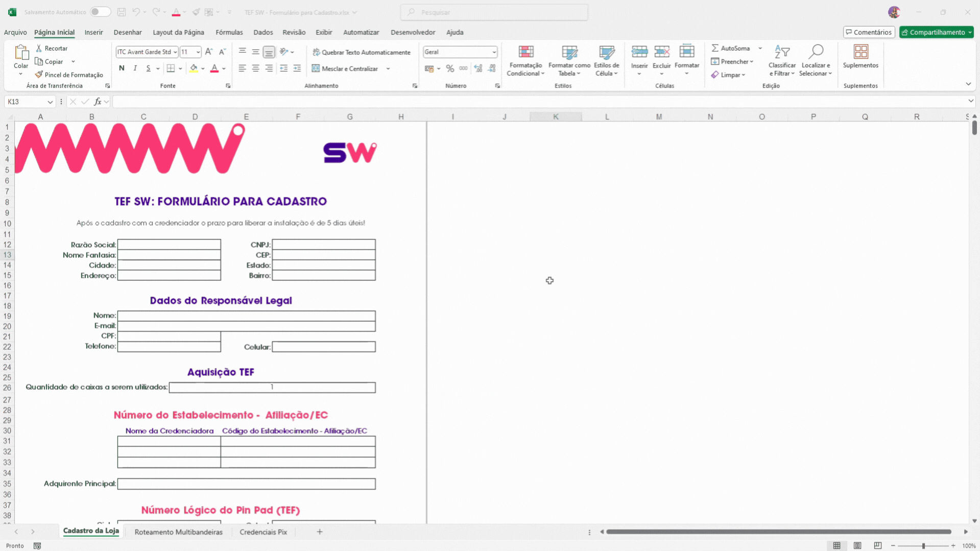Open Preencher dropdown
This screenshot has width=980, height=551.
point(732,61)
